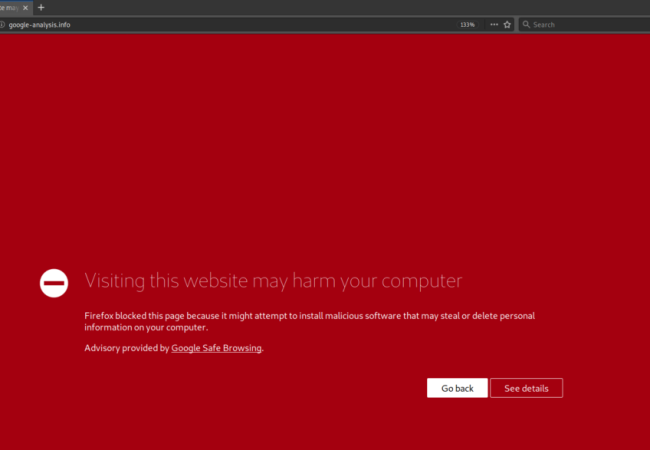Bookmark this page with star icon
650x450 pixels.
tap(507, 25)
